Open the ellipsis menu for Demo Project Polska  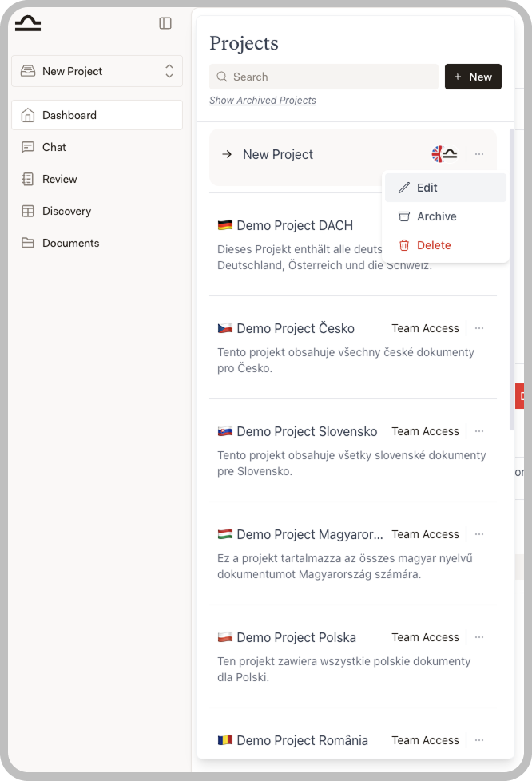point(479,637)
